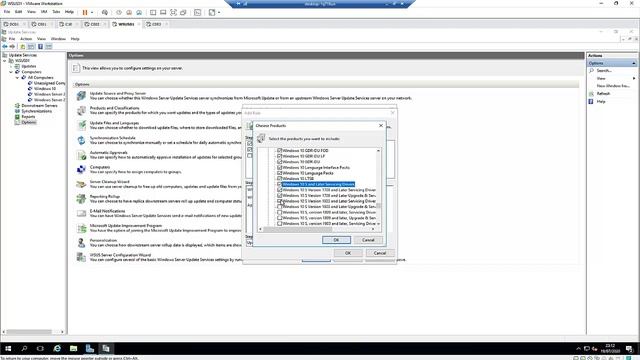640x360 pixels.
Task: Toggle Windows 10 LTSB checkbox
Action: pos(280,178)
